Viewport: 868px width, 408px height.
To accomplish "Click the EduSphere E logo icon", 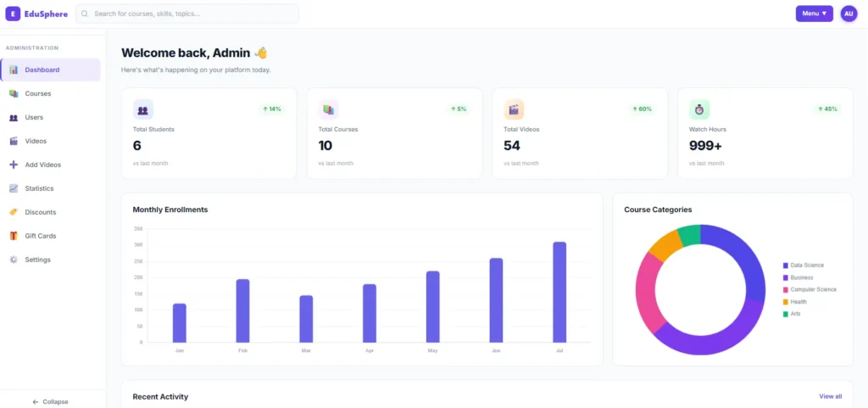I will click(x=13, y=14).
